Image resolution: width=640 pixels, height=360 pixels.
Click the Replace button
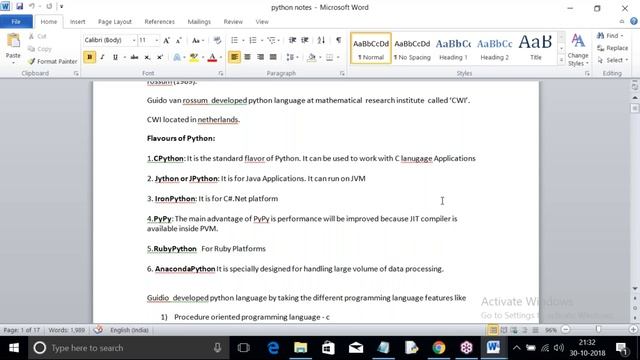tap(613, 48)
